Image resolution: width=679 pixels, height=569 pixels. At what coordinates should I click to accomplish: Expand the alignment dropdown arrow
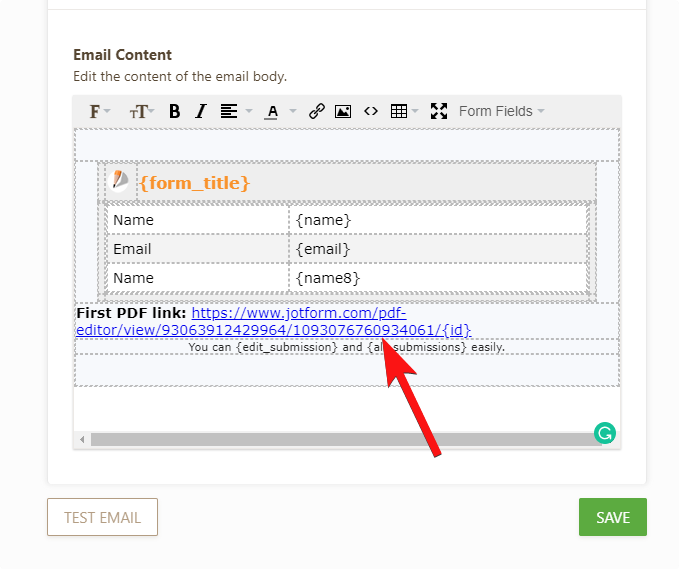click(249, 111)
